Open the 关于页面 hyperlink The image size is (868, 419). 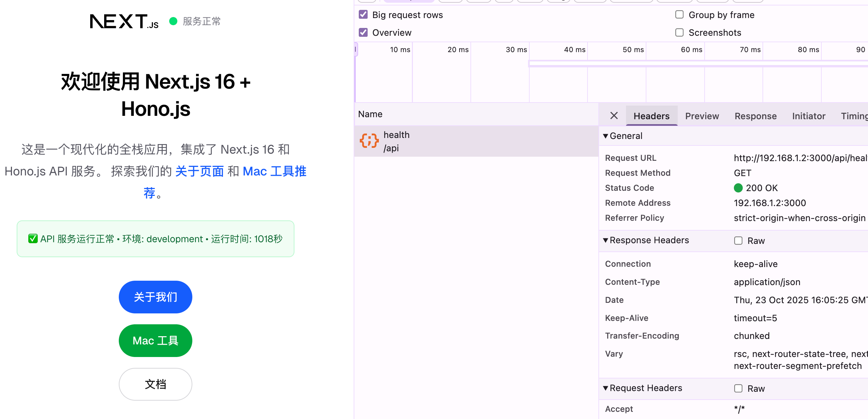coord(199,171)
